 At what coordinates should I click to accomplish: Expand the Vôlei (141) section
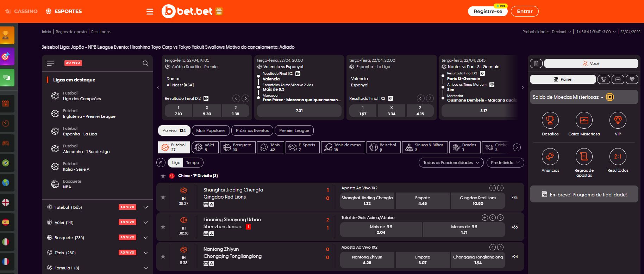tap(146, 223)
